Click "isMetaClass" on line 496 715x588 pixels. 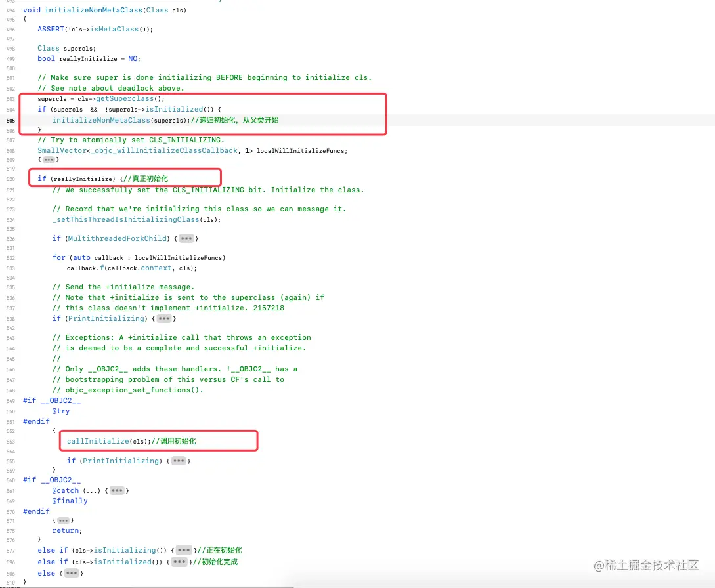coord(114,29)
